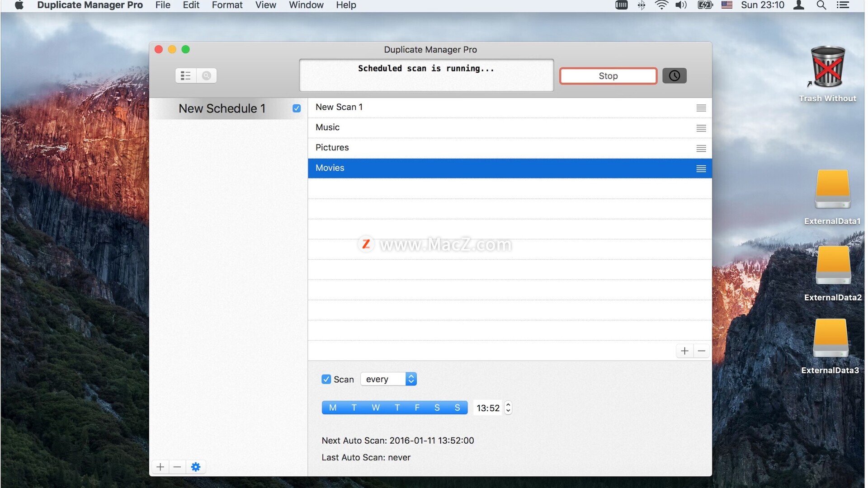Screen dimensions: 868x488
Task: Remove schedule using the minus icon
Action: (x=177, y=467)
